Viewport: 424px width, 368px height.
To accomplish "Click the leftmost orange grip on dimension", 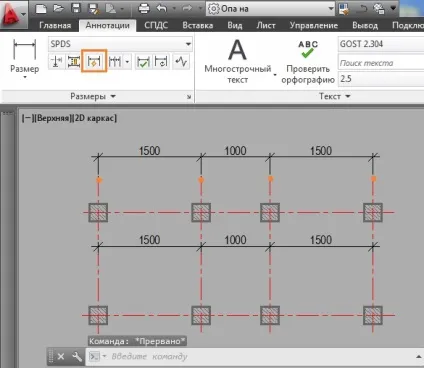I will coord(99,180).
